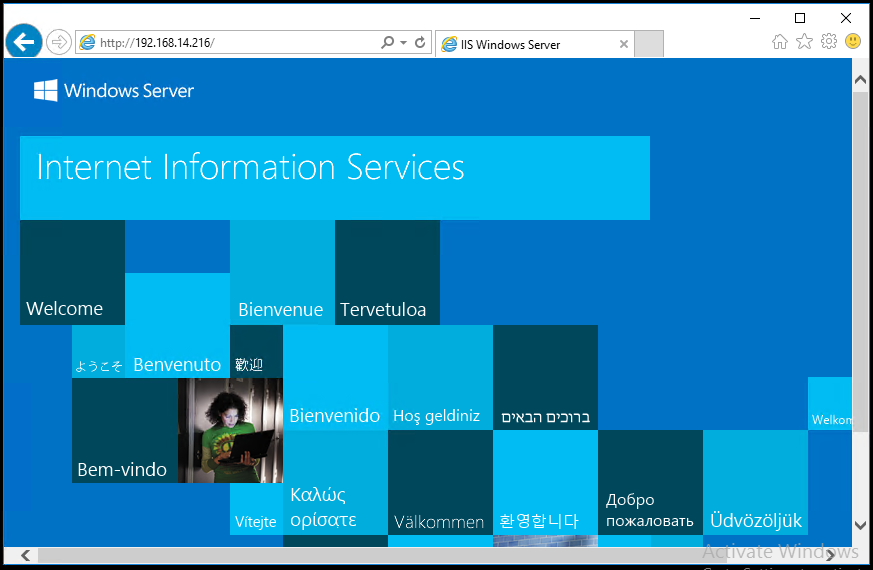Click the Welcome tile
The height and width of the screenshot is (570, 873).
tap(72, 272)
